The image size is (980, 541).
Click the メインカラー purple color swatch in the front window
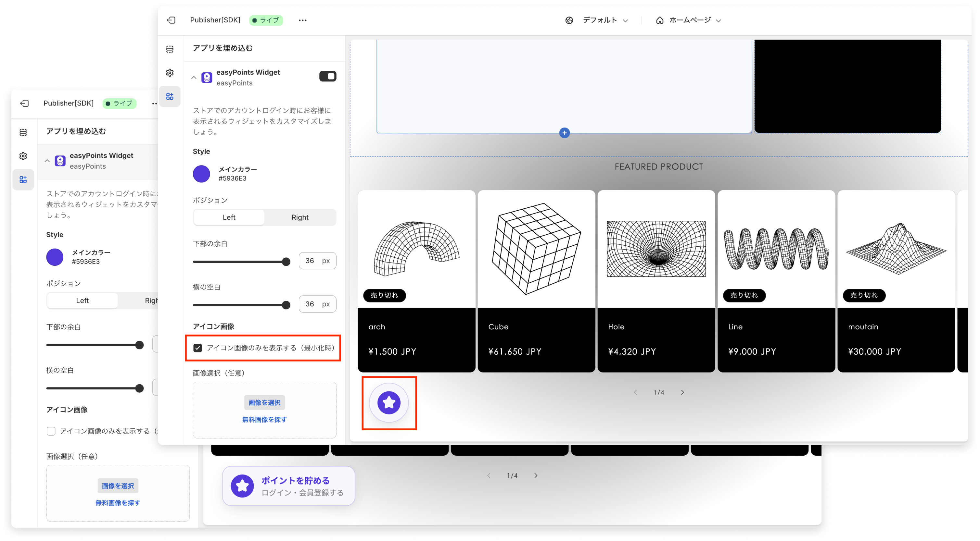click(202, 174)
